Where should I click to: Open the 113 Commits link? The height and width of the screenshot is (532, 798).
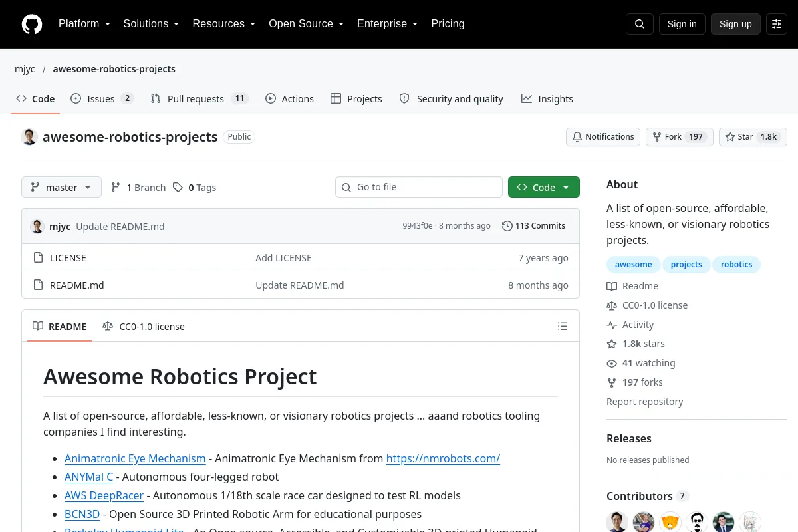[533, 226]
